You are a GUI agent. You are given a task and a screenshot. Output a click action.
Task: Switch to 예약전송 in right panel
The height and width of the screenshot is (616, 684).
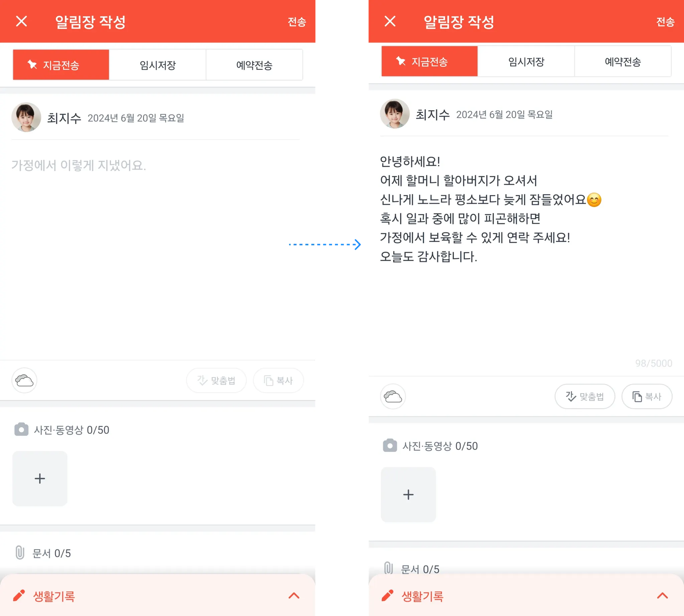tap(623, 61)
